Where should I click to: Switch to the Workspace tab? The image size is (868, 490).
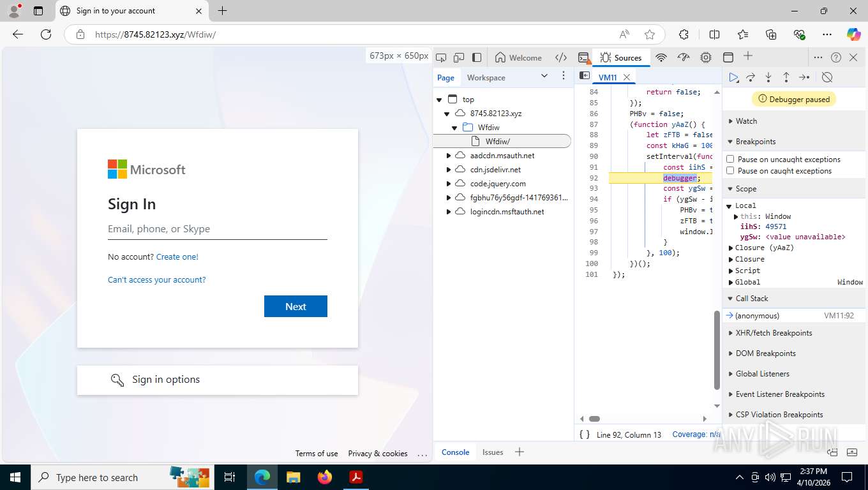coord(486,78)
